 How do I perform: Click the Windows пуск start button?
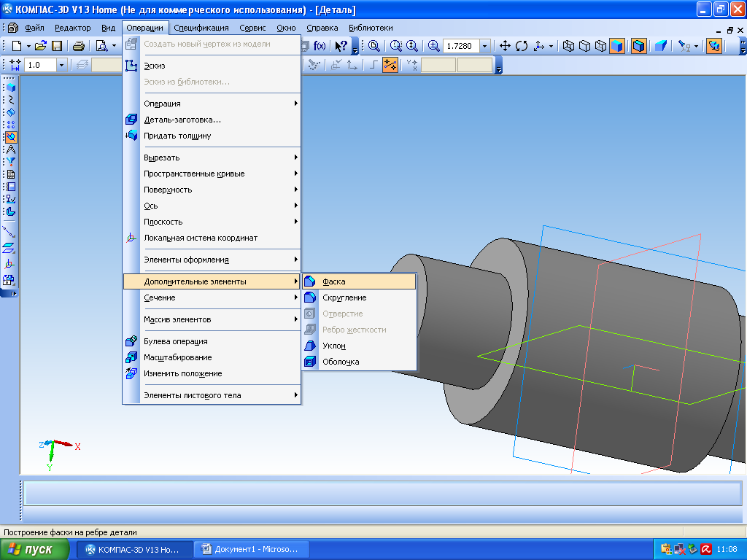[x=34, y=550]
